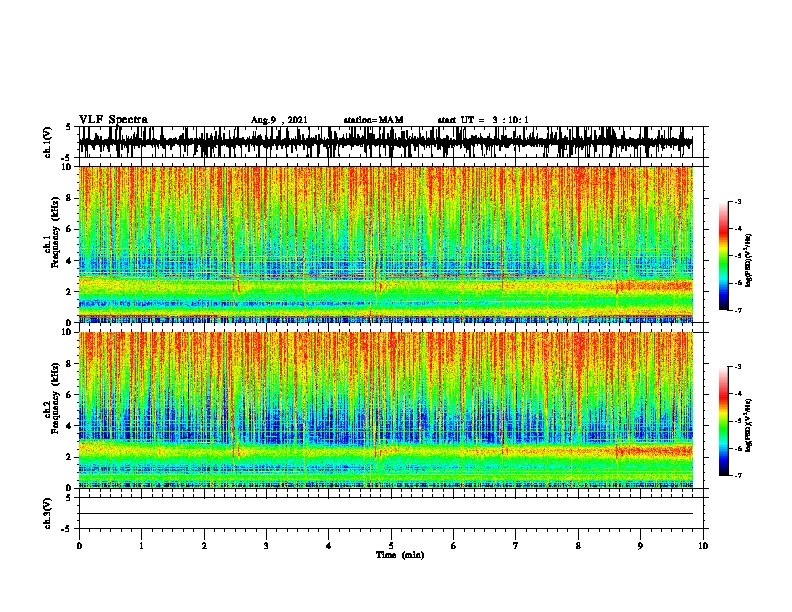
Task: Select the "4" kHz tick on ch.2 axis
Action: click(69, 426)
